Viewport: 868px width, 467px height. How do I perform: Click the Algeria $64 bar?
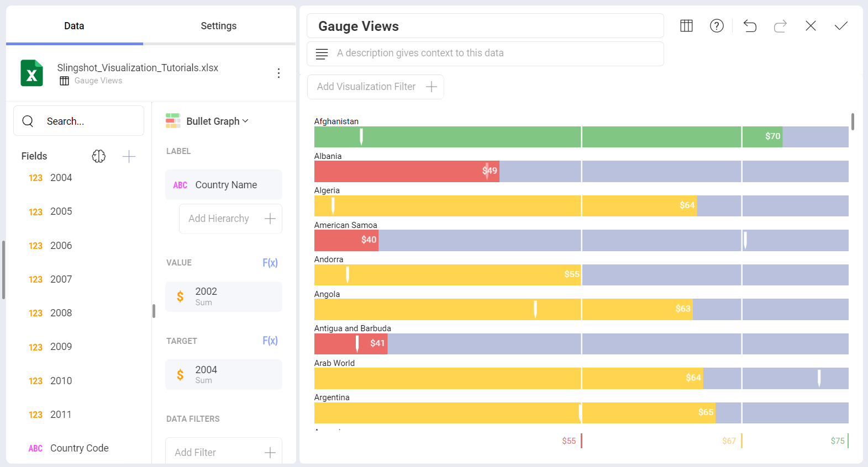click(x=506, y=206)
